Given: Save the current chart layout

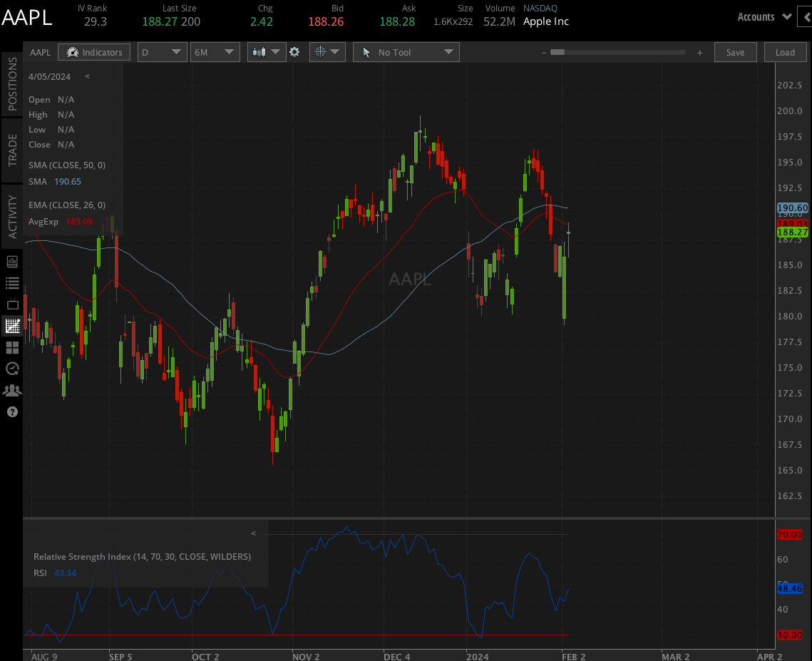Looking at the screenshot, I should [x=735, y=51].
